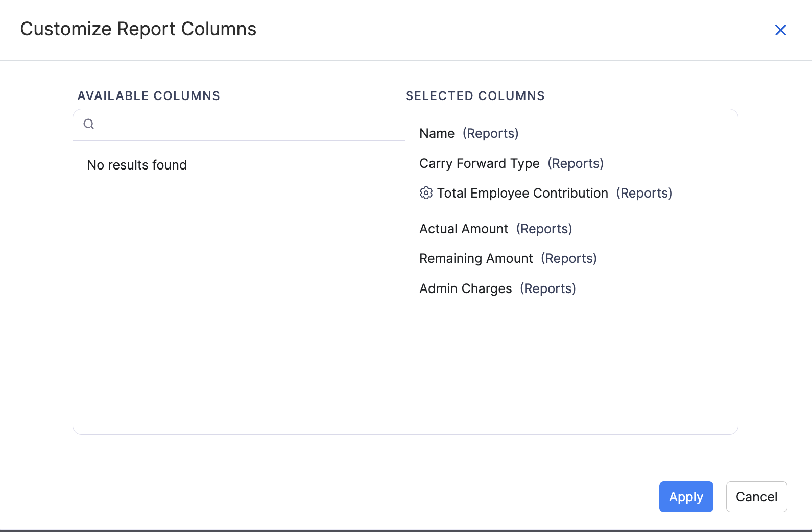Screen dimensions: 812x532
Task: Apply the selected report columns
Action: (686, 497)
